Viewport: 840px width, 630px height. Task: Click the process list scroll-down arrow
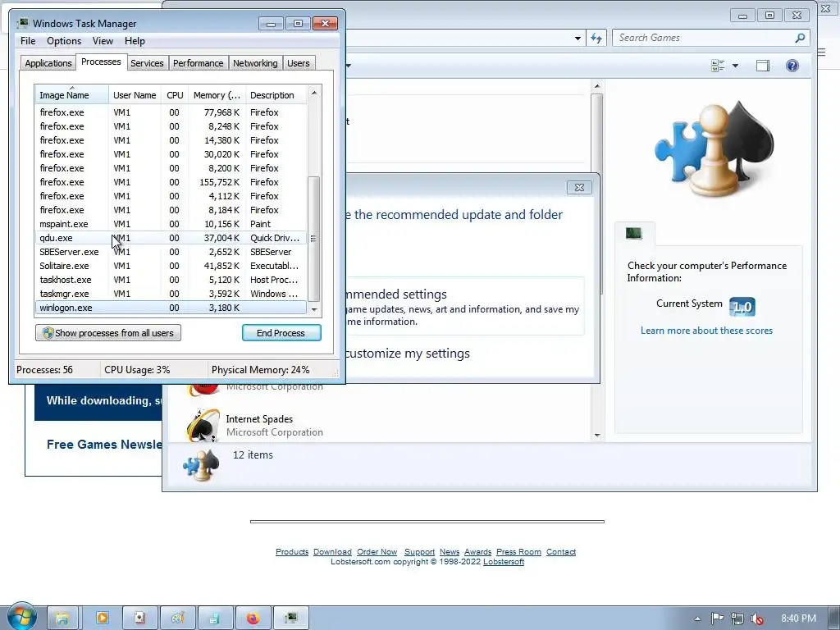[x=314, y=309]
